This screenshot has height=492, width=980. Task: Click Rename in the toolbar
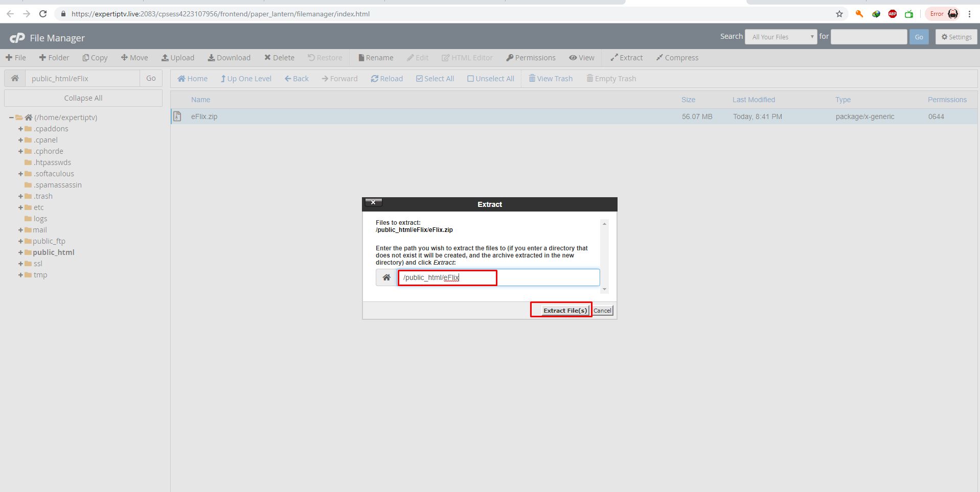point(376,58)
